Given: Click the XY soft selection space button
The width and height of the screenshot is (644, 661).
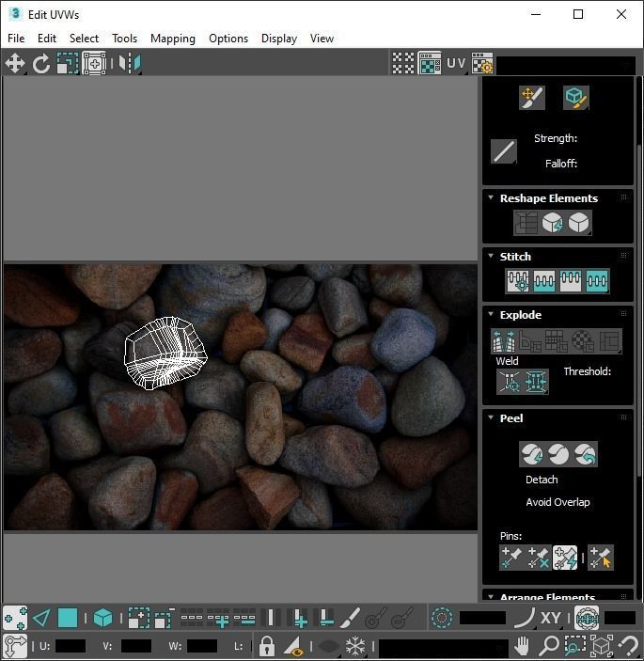Looking at the screenshot, I should click(550, 619).
